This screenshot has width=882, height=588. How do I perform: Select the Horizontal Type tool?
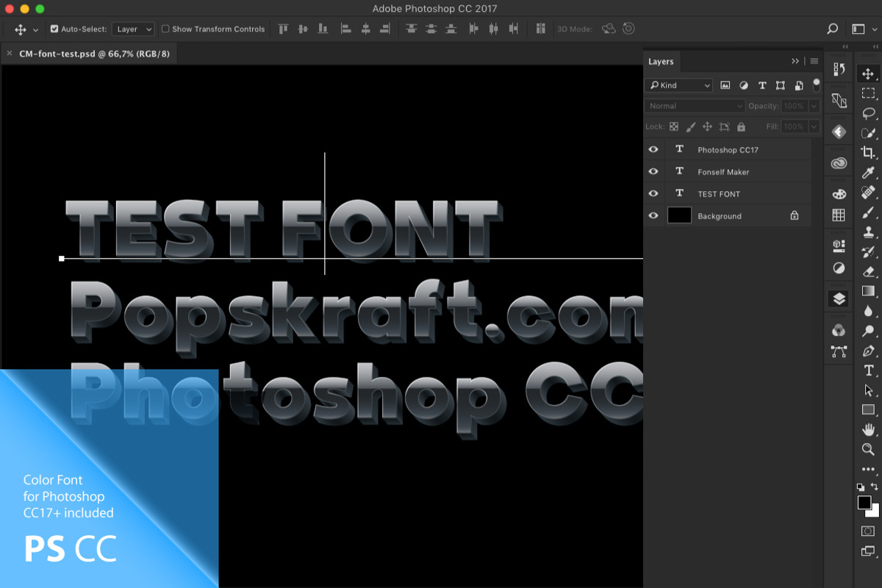tap(868, 370)
